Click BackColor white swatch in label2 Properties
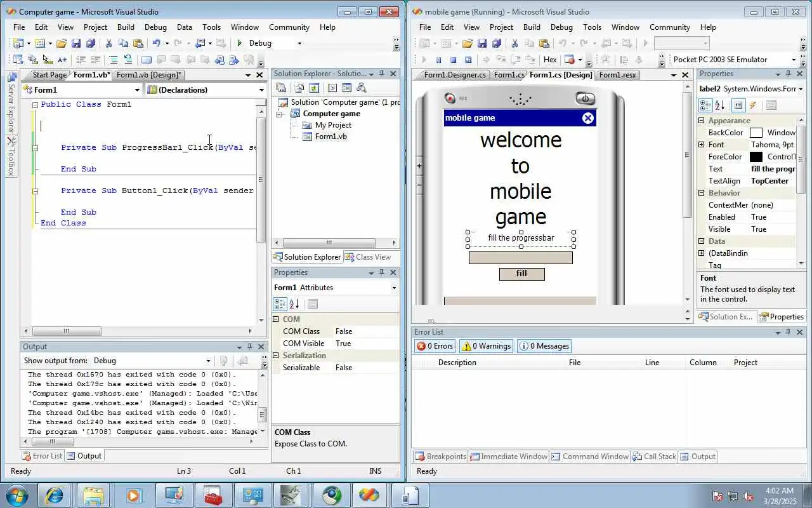Image resolution: width=812 pixels, height=508 pixels. (x=756, y=133)
